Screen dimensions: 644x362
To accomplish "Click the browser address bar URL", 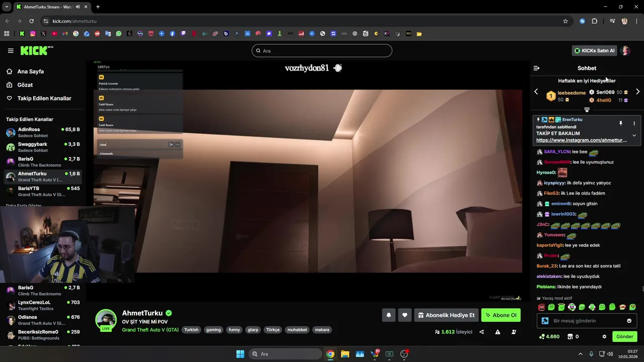I will click(x=74, y=21).
